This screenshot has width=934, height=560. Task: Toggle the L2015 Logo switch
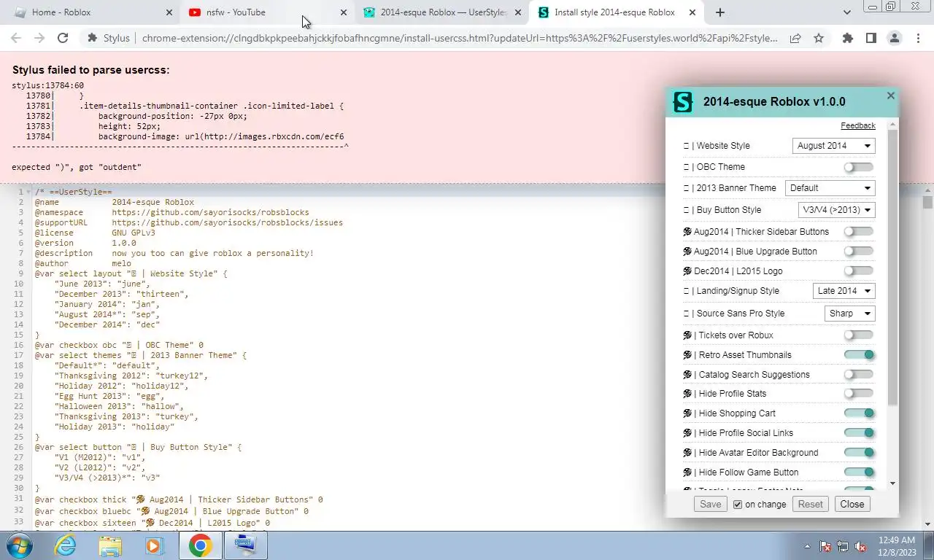pyautogui.click(x=859, y=271)
